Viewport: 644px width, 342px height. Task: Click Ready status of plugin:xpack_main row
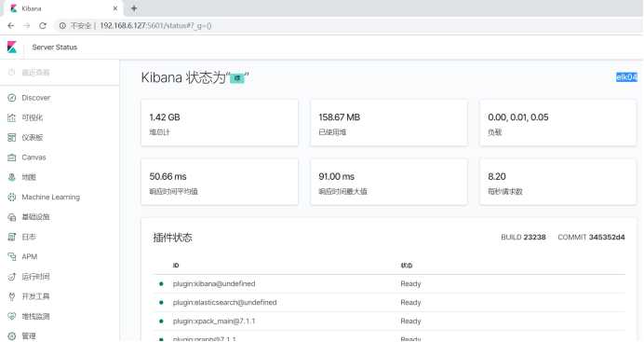click(410, 321)
